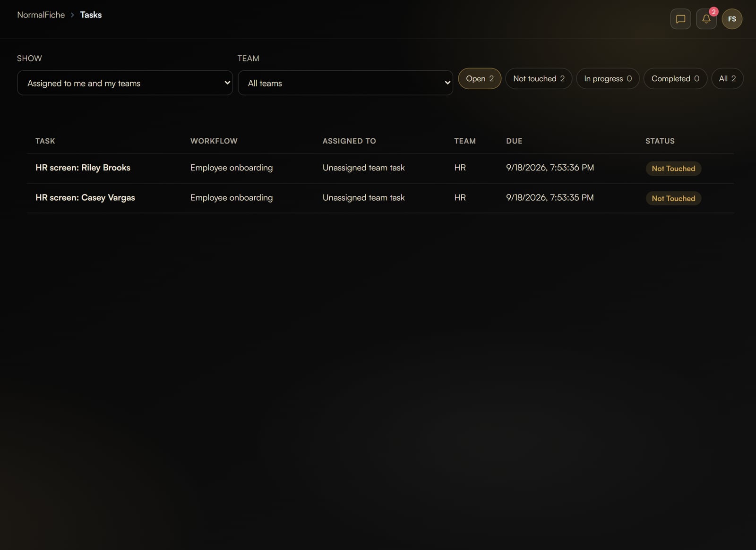The width and height of the screenshot is (756, 550).
Task: Click the red notification count badge
Action: pyautogui.click(x=713, y=11)
